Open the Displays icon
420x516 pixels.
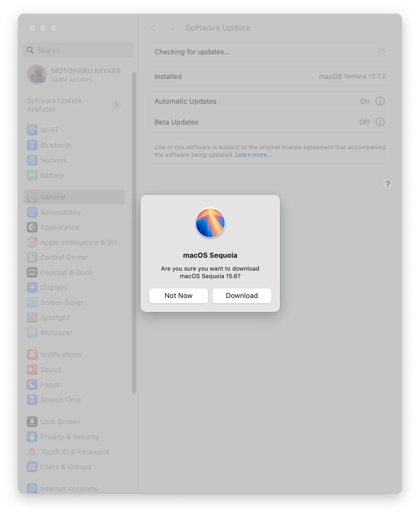coord(32,288)
